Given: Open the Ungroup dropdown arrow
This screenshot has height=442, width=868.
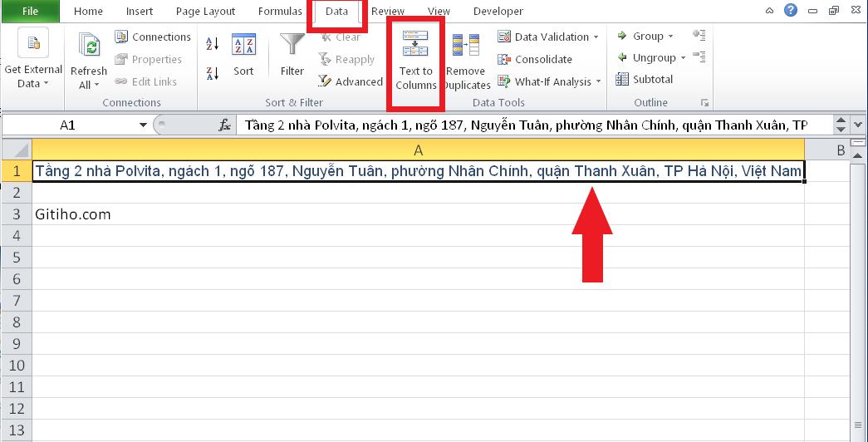Looking at the screenshot, I should point(683,58).
